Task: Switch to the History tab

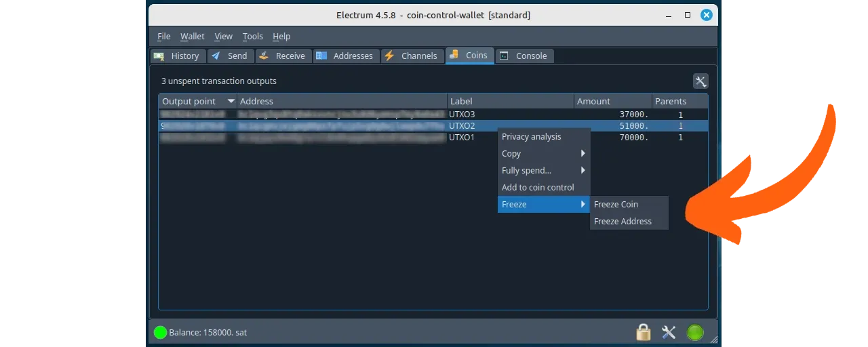Action: click(178, 56)
